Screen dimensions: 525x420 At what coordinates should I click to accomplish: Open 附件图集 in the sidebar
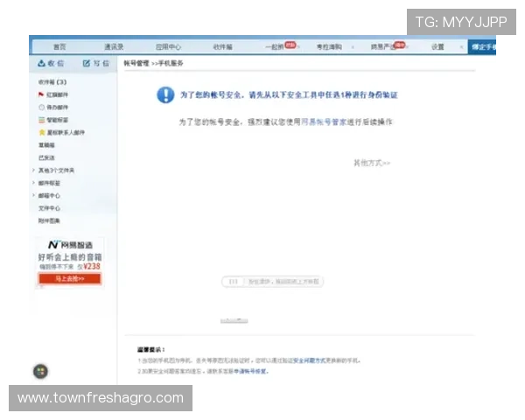point(49,220)
